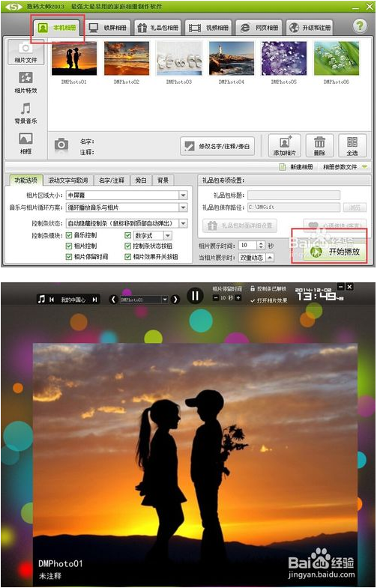Screen dimensions: 377x588
Task: Toggle 打开相片效果 option in player
Action: (268, 301)
